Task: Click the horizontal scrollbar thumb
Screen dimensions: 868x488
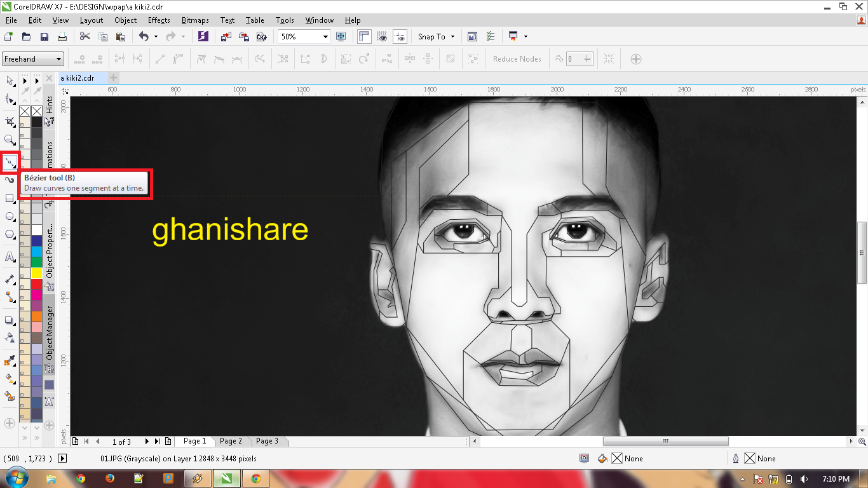Action: tap(665, 441)
